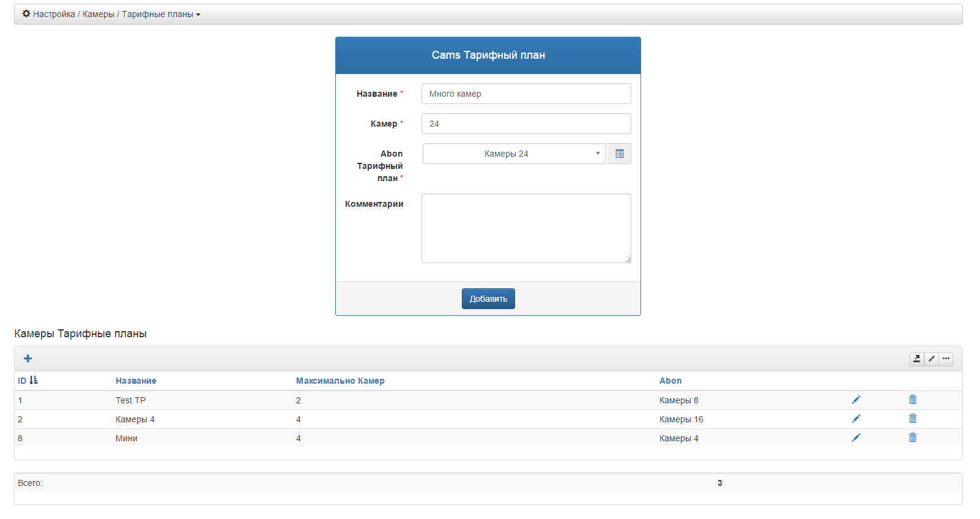Click the export icon in table toolbar
Viewport: 980px width, 519px height.
[x=916, y=359]
